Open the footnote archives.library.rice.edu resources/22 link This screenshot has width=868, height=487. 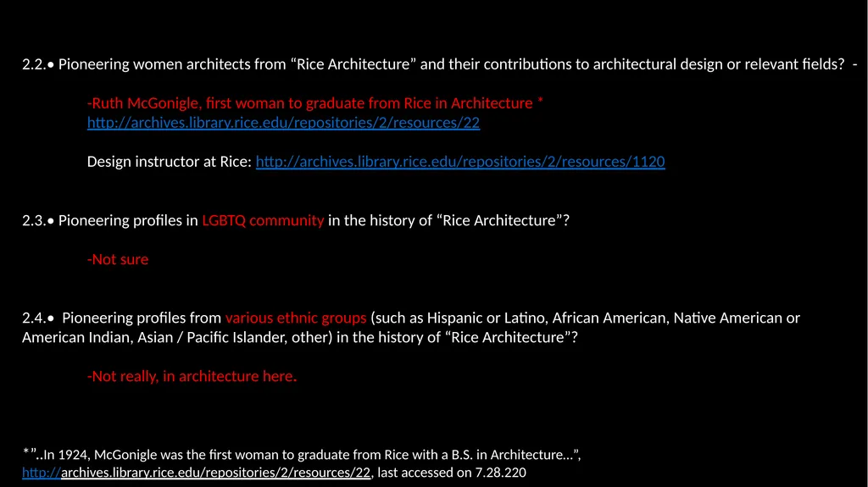point(197,472)
